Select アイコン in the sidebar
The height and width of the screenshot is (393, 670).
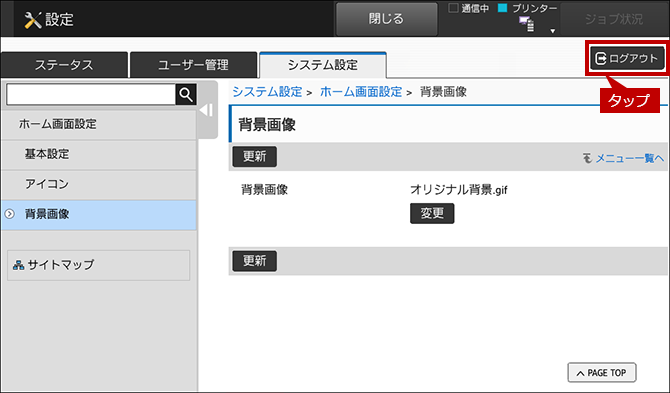[98, 184]
